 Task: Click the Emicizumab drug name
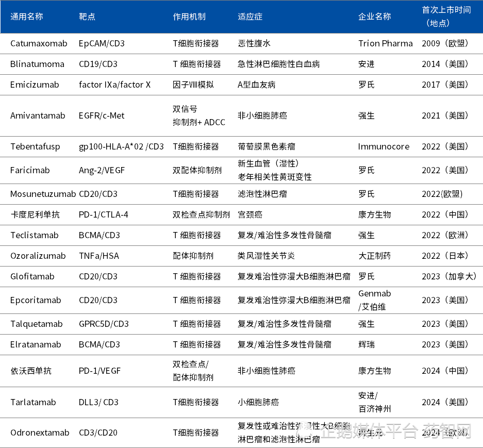35,85
